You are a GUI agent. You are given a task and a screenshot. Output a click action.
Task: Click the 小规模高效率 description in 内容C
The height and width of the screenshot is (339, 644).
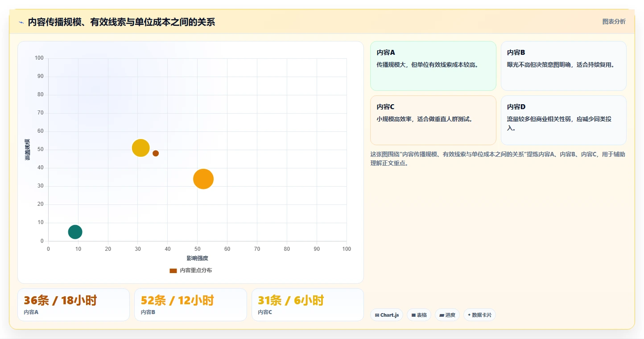click(424, 119)
